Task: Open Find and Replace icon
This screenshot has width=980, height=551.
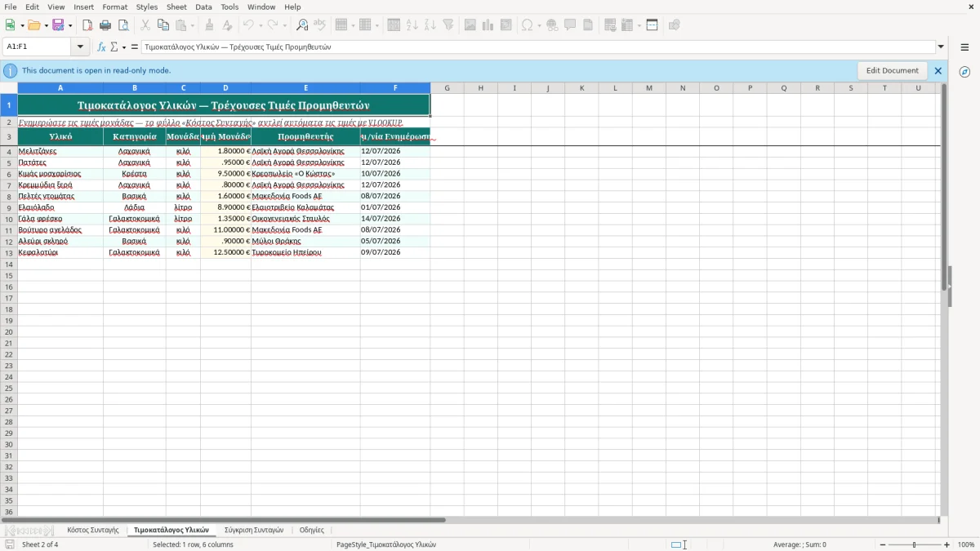Action: pos(302,25)
